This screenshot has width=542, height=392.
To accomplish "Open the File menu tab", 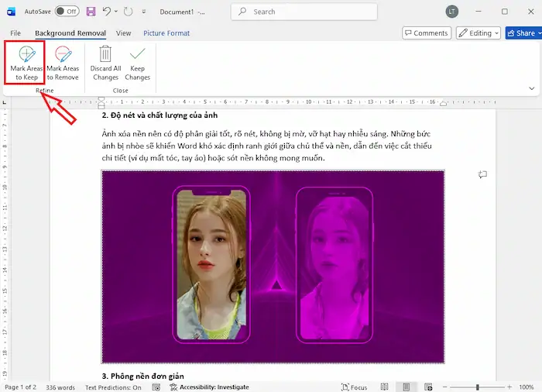I will (15, 33).
